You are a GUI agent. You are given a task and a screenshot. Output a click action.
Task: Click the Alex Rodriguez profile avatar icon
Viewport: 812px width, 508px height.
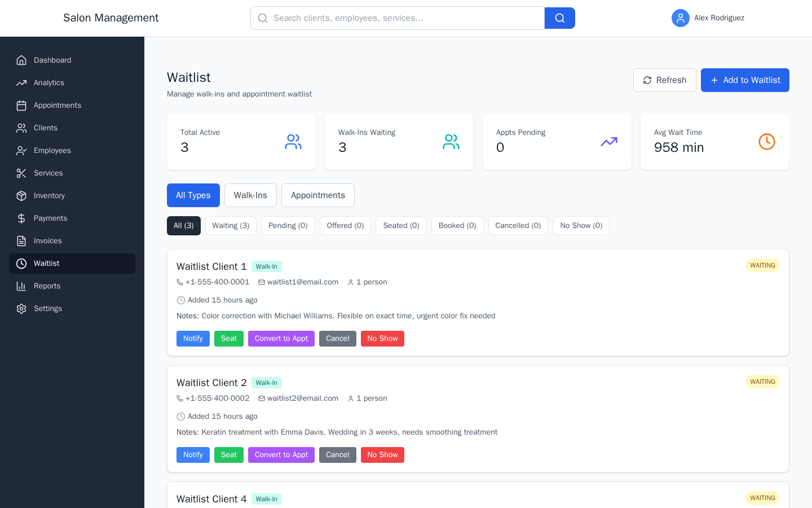[x=681, y=18]
